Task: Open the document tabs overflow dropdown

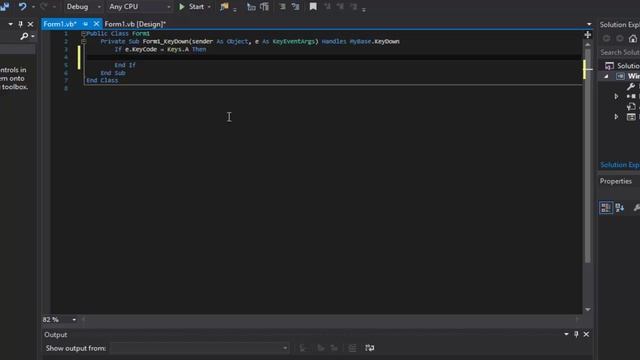Action: [x=589, y=24]
